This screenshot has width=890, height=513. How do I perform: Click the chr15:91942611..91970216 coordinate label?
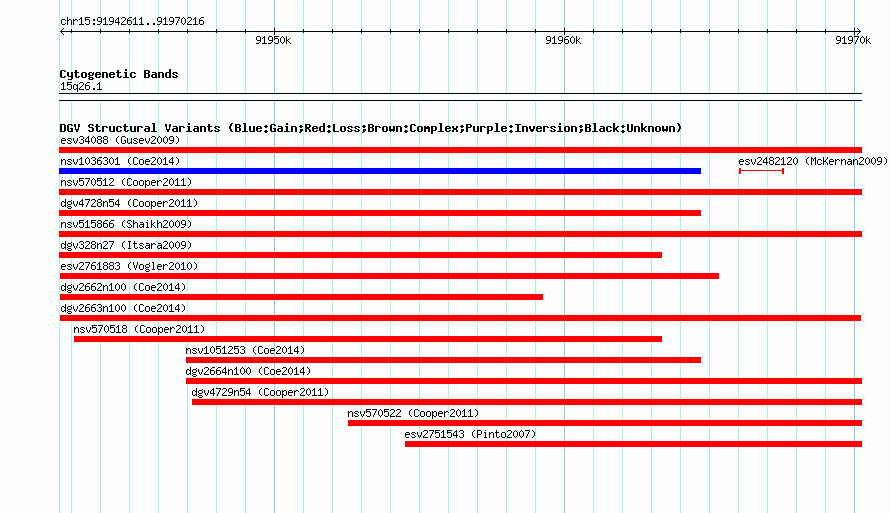pyautogui.click(x=132, y=22)
